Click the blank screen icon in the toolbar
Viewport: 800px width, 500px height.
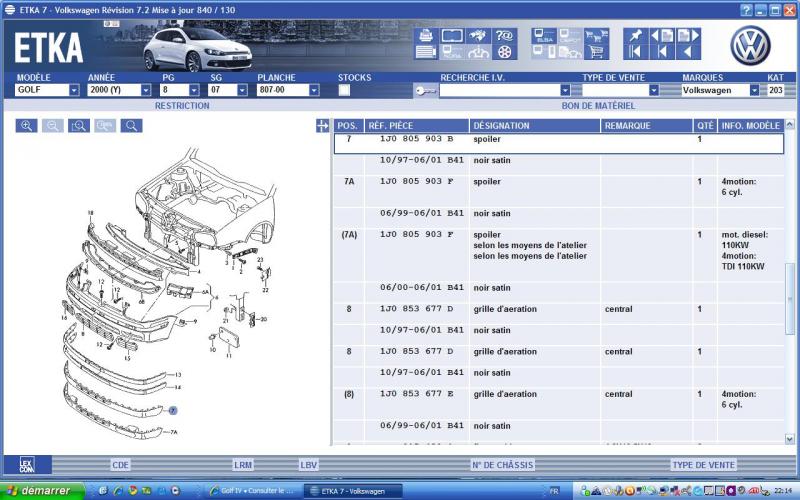point(452,35)
